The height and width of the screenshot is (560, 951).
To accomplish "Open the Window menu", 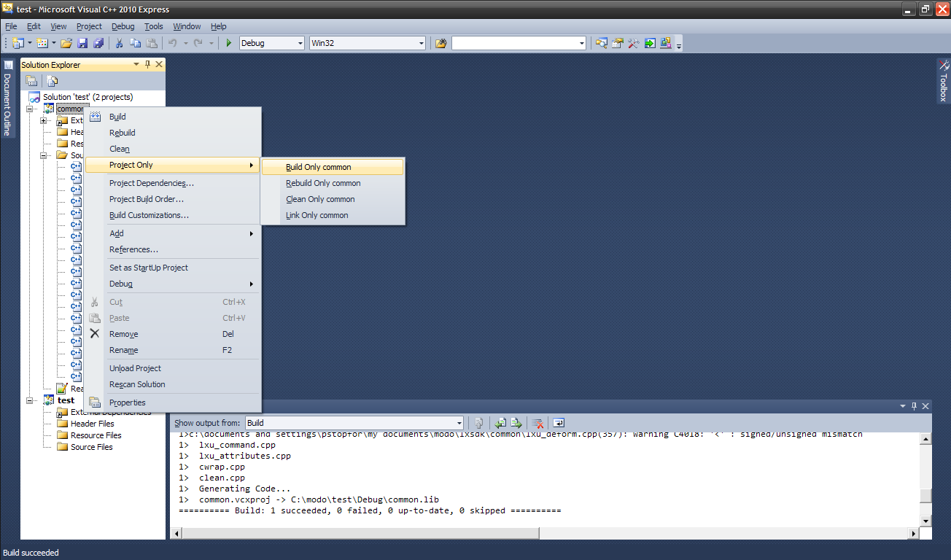I will click(187, 26).
